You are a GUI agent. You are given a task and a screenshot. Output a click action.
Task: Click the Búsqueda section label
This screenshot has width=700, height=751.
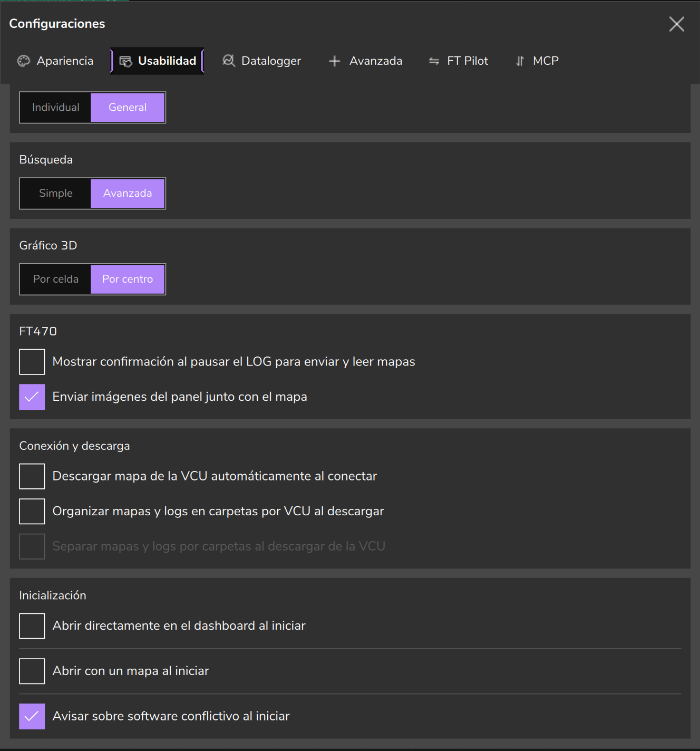[x=46, y=160]
